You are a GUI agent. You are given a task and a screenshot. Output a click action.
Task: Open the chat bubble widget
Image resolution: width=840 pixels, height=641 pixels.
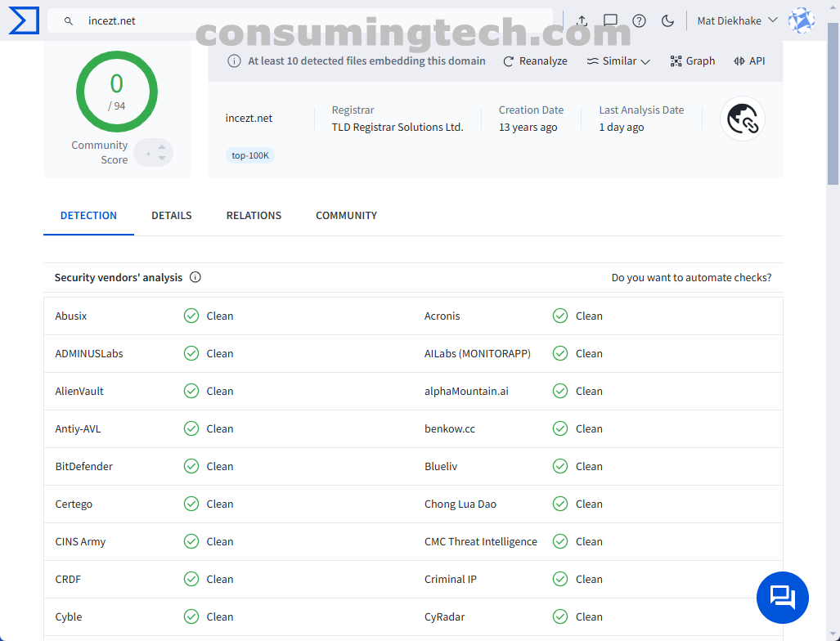(782, 598)
